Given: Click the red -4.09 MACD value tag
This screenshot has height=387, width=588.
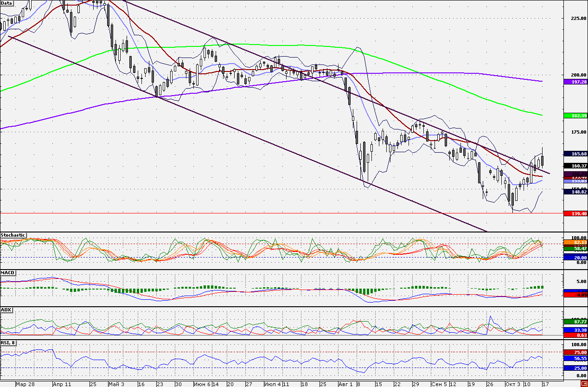Looking at the screenshot, I should pyautogui.click(x=575, y=295).
